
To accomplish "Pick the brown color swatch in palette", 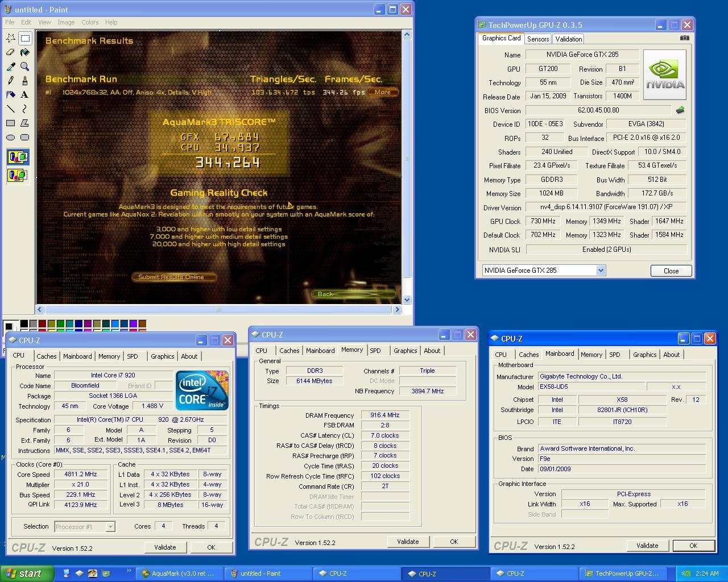I will tap(142, 324).
